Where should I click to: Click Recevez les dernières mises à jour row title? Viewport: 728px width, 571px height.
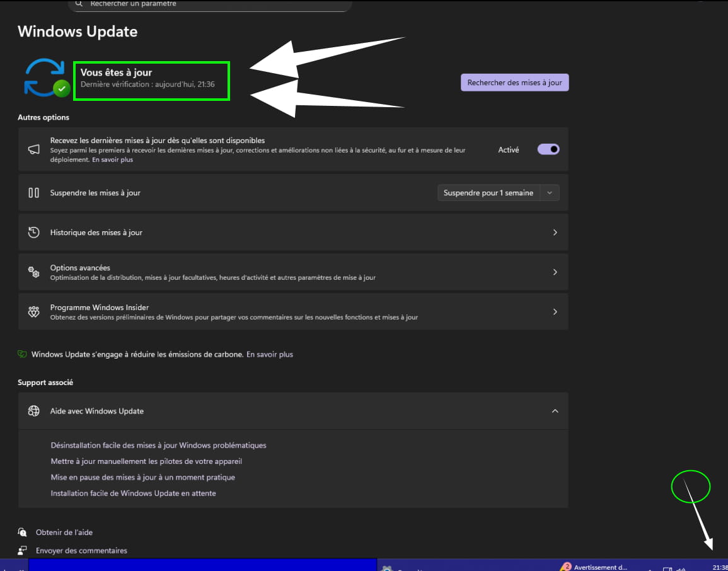(158, 140)
